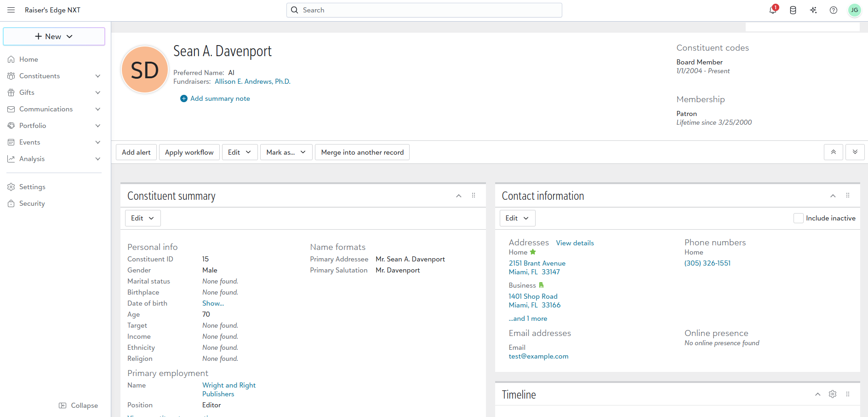Image resolution: width=868 pixels, height=417 pixels.
Task: Collapse the Contact information tile
Action: [x=833, y=196]
